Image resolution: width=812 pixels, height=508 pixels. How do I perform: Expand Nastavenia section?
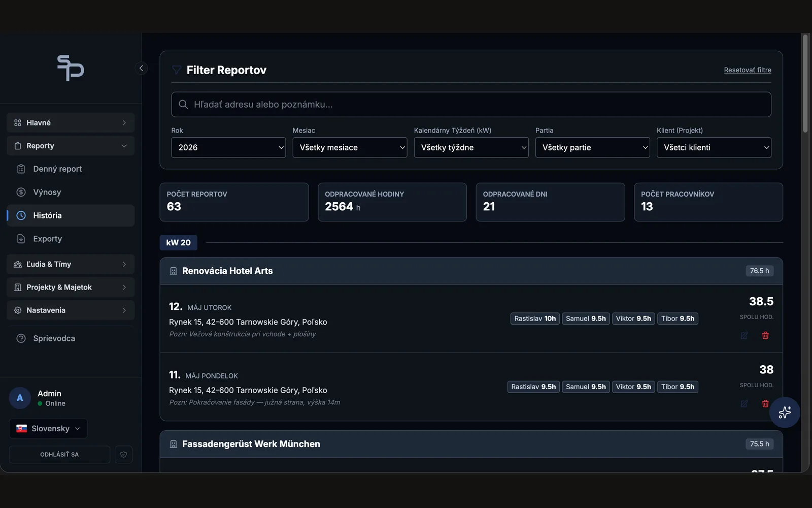71,310
